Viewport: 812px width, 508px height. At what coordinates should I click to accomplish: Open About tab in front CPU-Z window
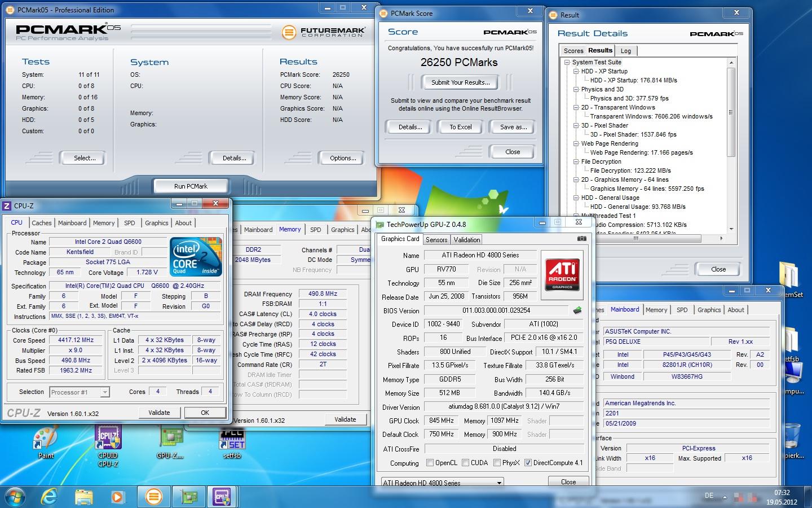tap(183, 223)
